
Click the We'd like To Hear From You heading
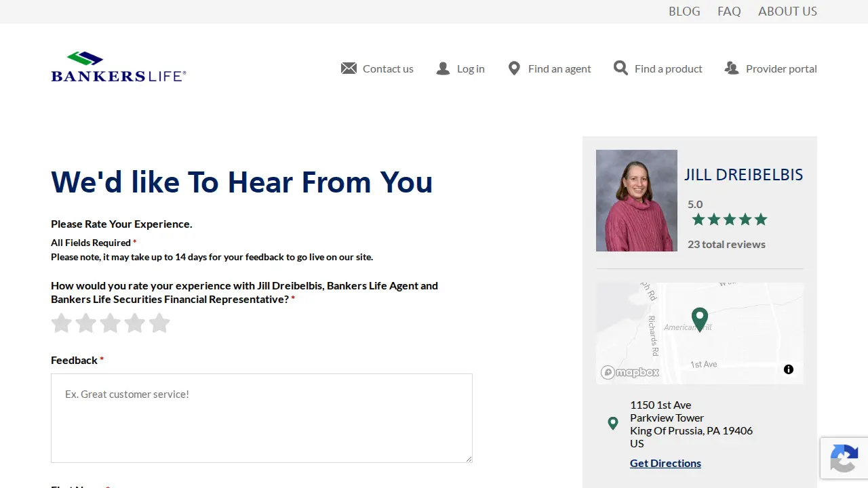point(241,182)
